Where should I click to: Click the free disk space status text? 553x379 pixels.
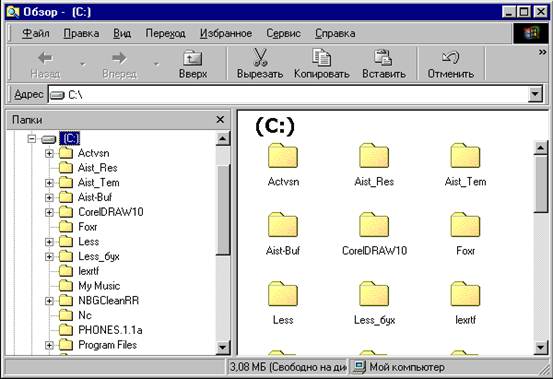click(x=288, y=367)
